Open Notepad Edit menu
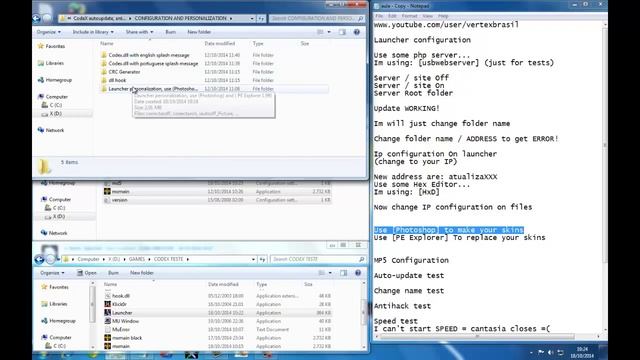This screenshot has width=640, height=360. coord(392,16)
